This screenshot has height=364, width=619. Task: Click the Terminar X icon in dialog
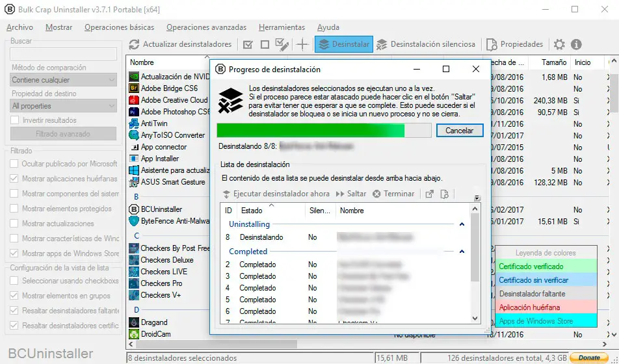tap(376, 194)
